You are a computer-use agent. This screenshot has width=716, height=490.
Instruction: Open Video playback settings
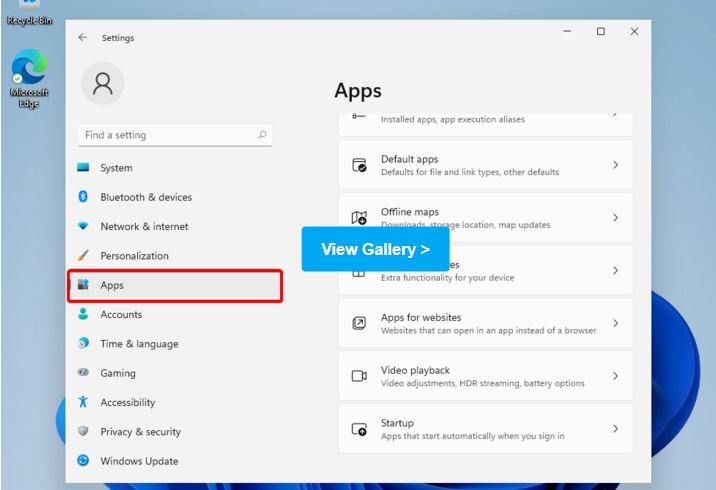[x=485, y=376]
